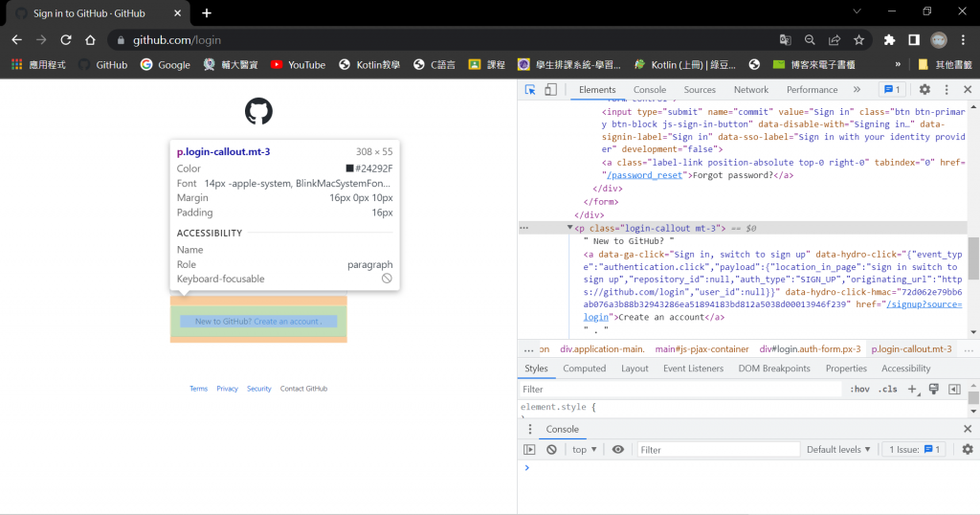The width and height of the screenshot is (980, 515).
Task: Show more DevTools tabs chevron
Action: pyautogui.click(x=857, y=89)
